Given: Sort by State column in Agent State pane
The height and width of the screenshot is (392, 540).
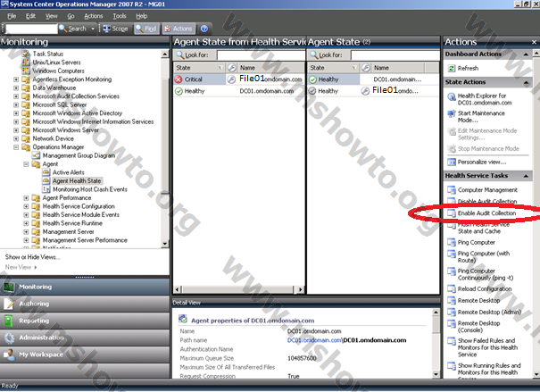Looking at the screenshot, I should point(334,68).
